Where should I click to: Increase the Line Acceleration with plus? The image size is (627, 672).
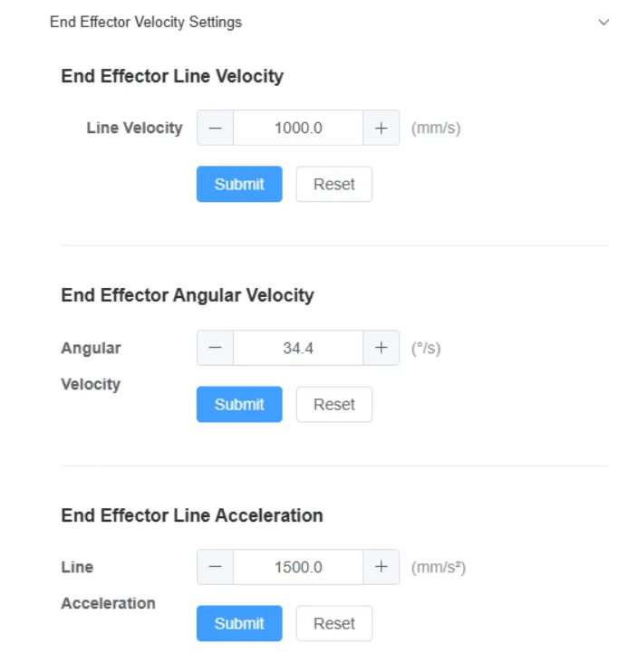pyautogui.click(x=381, y=567)
